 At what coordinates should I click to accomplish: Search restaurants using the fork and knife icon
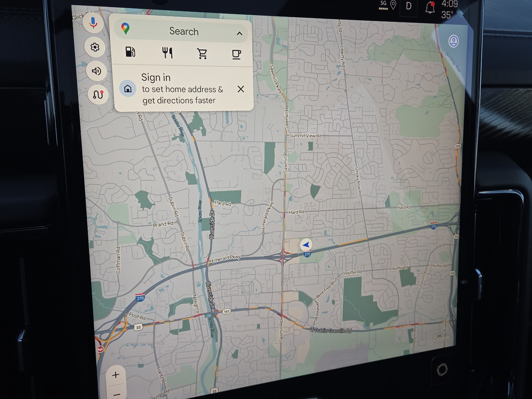click(167, 53)
